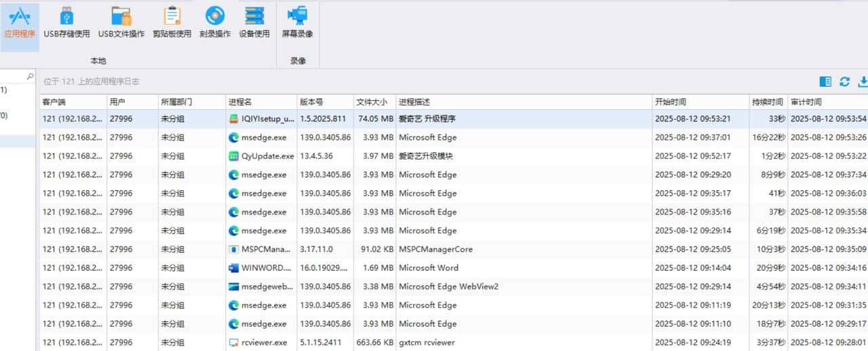Sort by 开始时间 column header

tap(698, 102)
